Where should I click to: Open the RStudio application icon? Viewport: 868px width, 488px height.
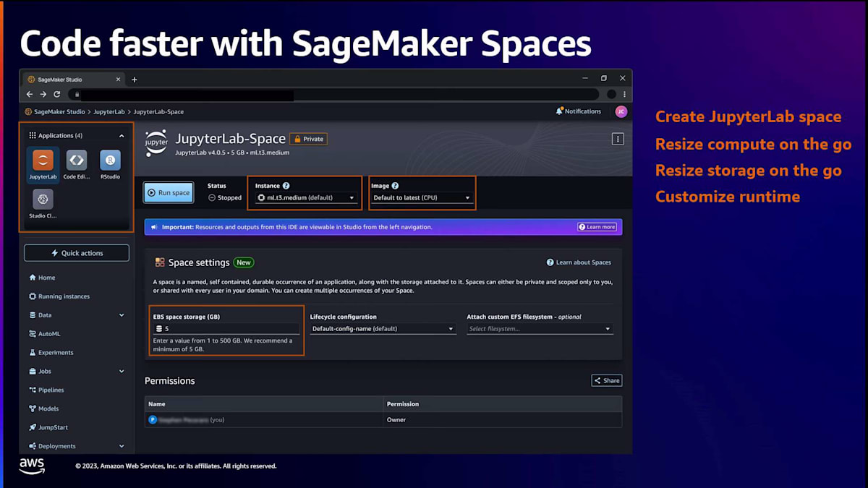[110, 160]
